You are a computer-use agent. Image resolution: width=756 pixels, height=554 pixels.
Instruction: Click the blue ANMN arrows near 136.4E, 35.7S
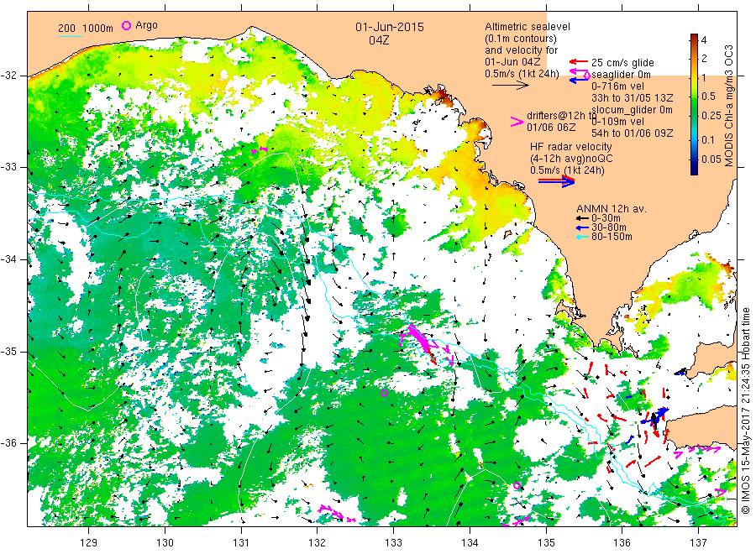click(x=654, y=416)
